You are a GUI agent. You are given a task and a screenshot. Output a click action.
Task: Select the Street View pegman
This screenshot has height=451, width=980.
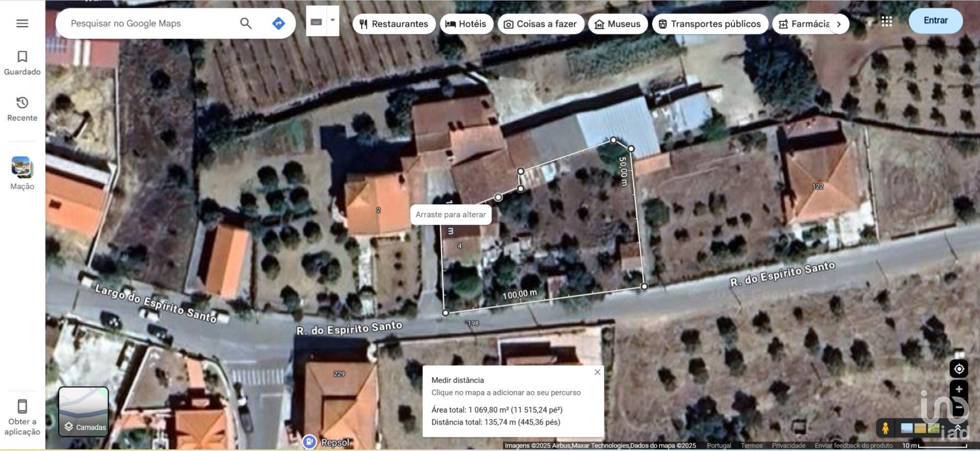pos(886,428)
